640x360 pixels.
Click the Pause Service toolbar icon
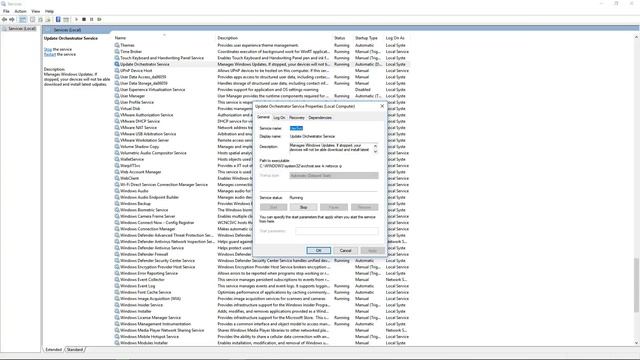pyautogui.click(x=92, y=19)
